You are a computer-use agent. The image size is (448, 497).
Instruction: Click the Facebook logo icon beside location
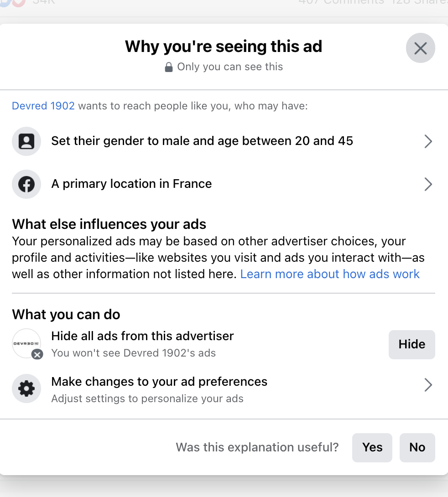point(26,184)
